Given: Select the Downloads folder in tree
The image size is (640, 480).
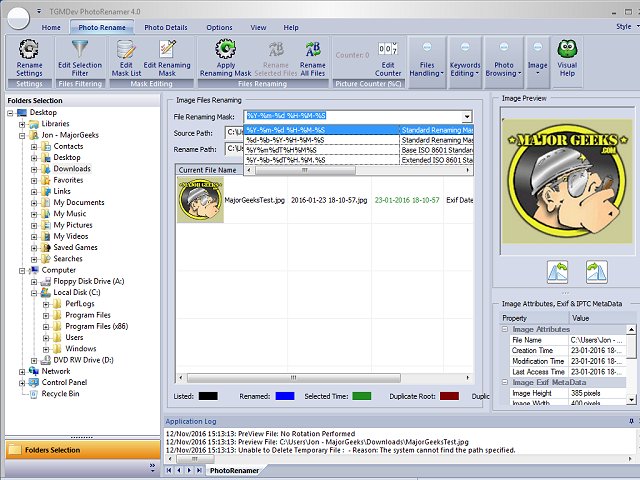Looking at the screenshot, I should click(72, 169).
